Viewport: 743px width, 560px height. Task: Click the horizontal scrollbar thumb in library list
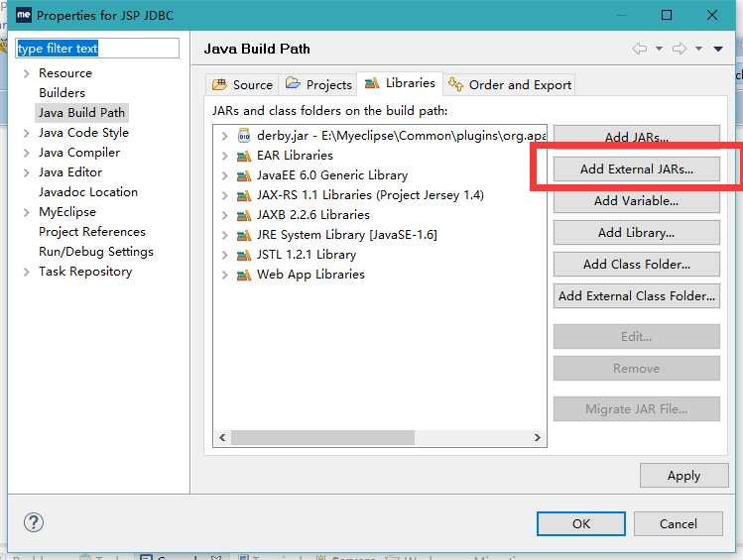322,437
